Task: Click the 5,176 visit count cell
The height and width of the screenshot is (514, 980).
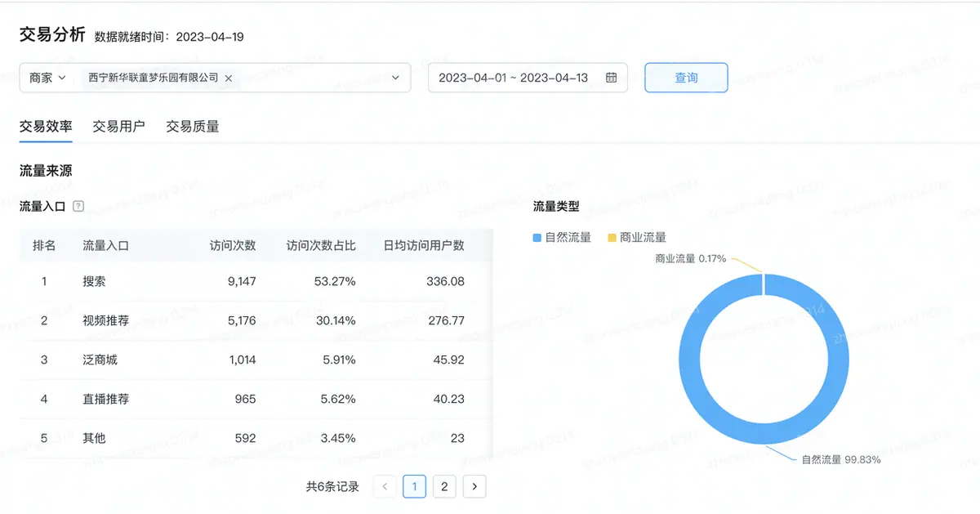Action: pos(242,320)
